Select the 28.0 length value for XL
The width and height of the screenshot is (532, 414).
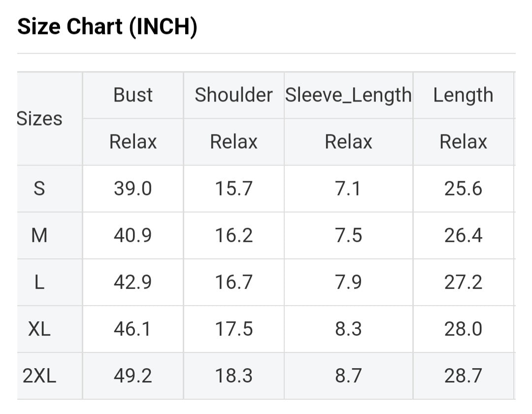coord(463,329)
